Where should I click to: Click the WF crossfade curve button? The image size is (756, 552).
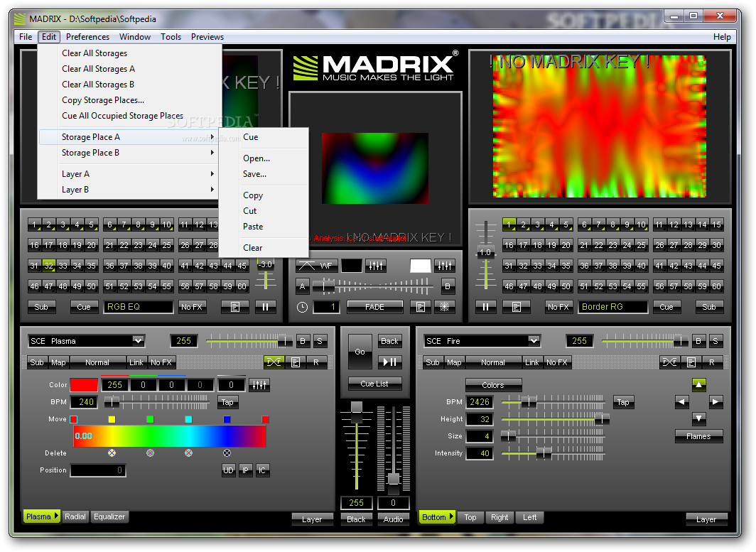[x=315, y=266]
